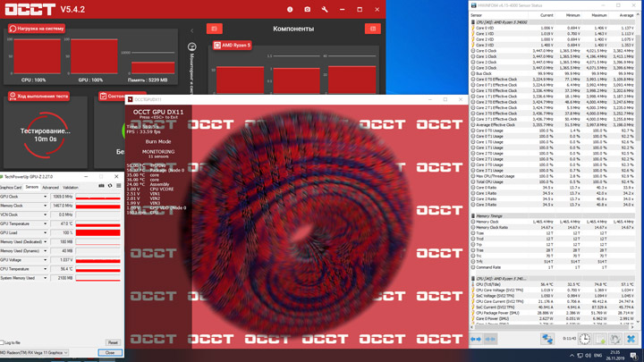The height and width of the screenshot is (362, 644).
Task: Switch to the Graphics Card tab in GPU-Z
Action: (11, 187)
